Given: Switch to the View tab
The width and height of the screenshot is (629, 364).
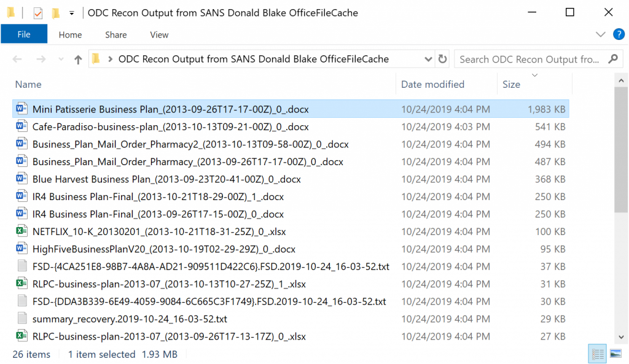Looking at the screenshot, I should tap(159, 35).
